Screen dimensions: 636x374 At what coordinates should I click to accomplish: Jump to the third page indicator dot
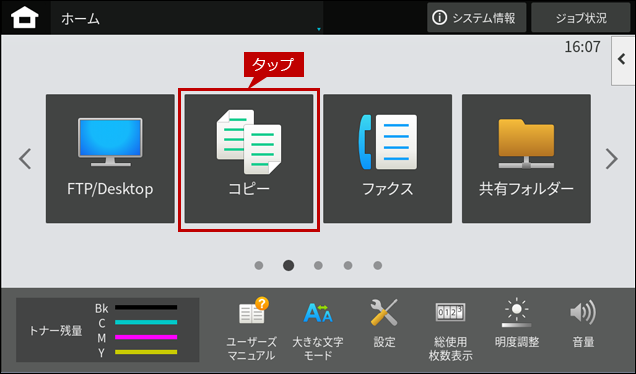click(318, 265)
